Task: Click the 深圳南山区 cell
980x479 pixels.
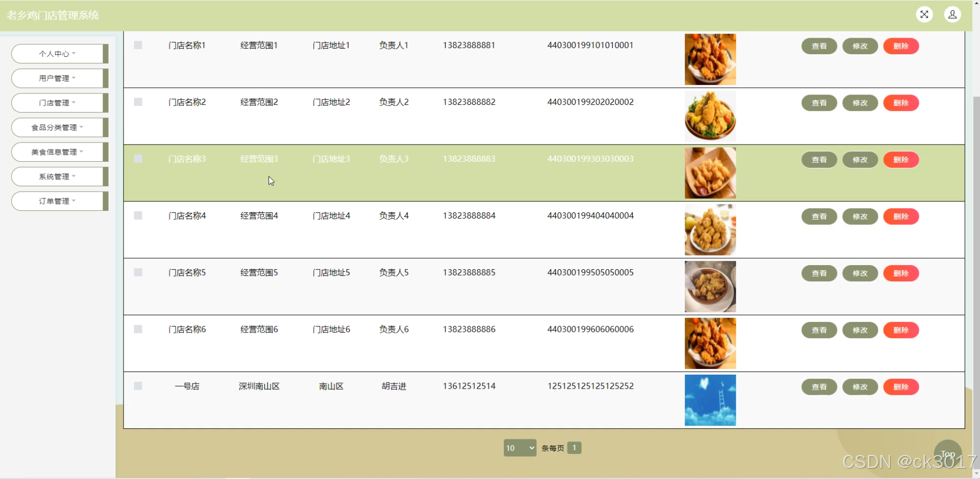Action: point(259,387)
